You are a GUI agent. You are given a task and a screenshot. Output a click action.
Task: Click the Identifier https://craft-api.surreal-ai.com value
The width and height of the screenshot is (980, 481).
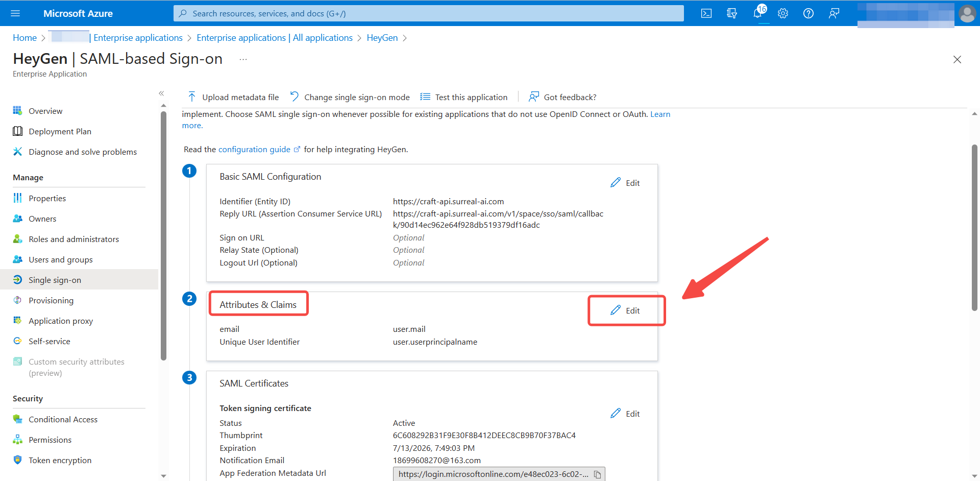[448, 202]
